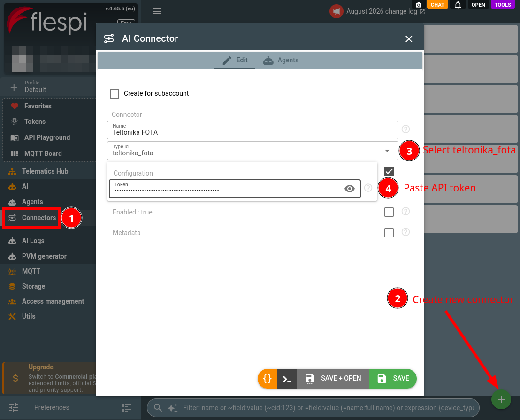Open the TOOLS menu
Screen dimensions: 520x420
[503, 5]
